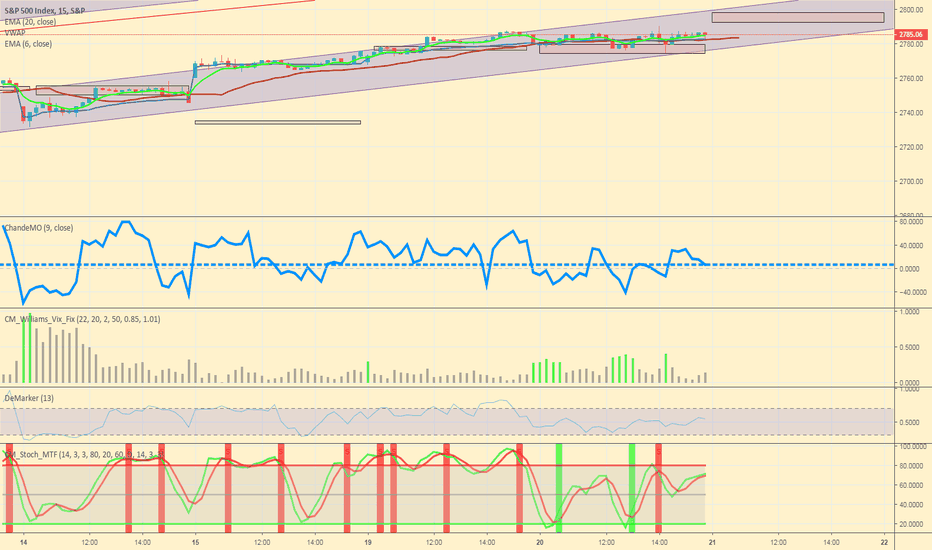Click the 2740.00 price axis label
The height and width of the screenshot is (550, 932).
click(911, 112)
